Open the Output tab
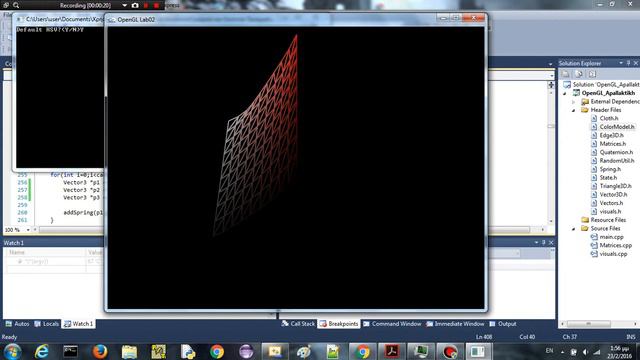This screenshot has width=640, height=360. (x=503, y=324)
